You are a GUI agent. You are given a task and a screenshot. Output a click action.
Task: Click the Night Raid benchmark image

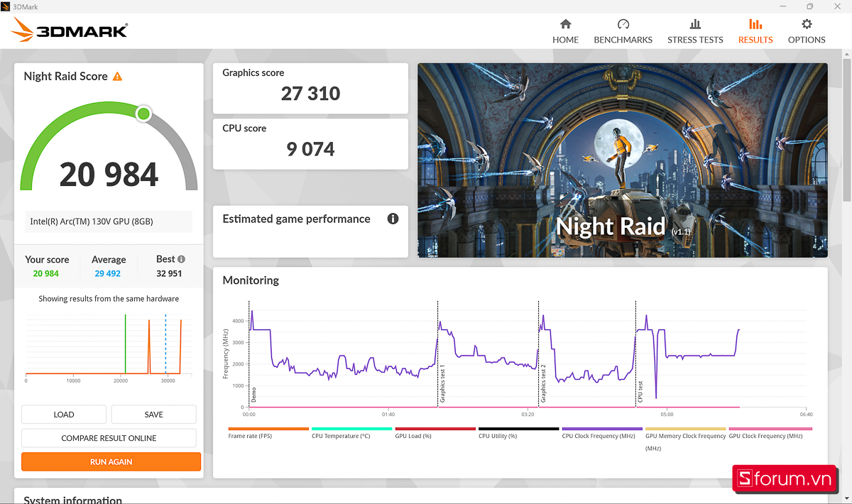[x=623, y=160]
